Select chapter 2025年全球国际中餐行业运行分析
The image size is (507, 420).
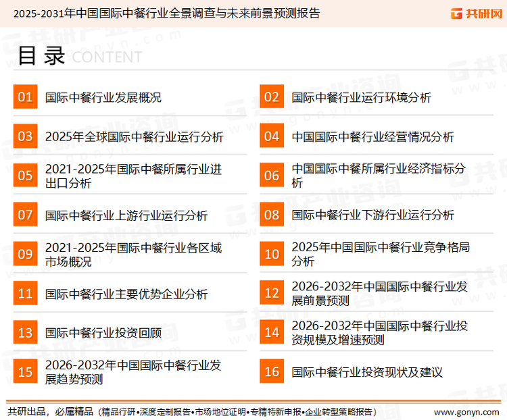tap(135, 136)
